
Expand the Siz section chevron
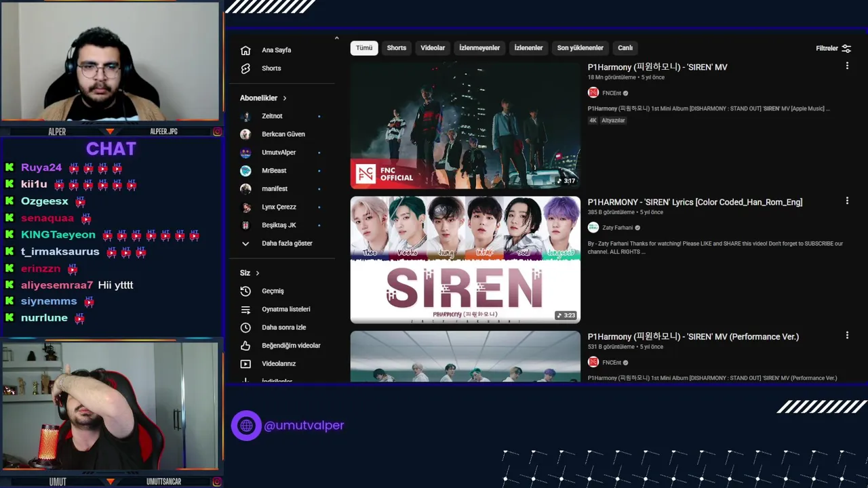pyautogui.click(x=257, y=273)
